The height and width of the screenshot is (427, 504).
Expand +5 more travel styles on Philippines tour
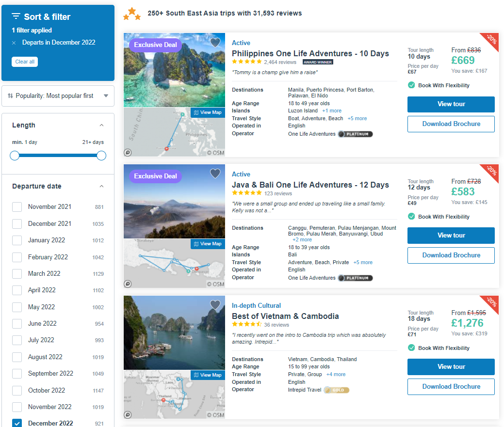[357, 118]
